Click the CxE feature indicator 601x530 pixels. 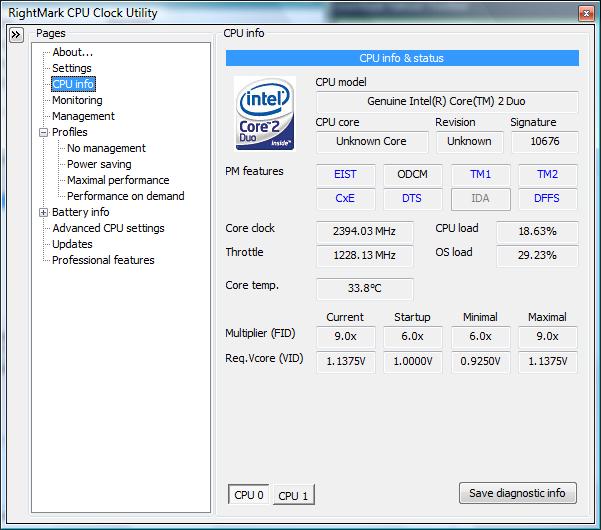tap(345, 199)
